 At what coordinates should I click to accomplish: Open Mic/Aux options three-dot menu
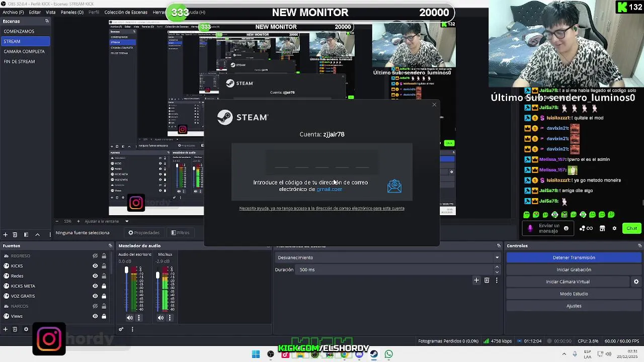pos(170,317)
